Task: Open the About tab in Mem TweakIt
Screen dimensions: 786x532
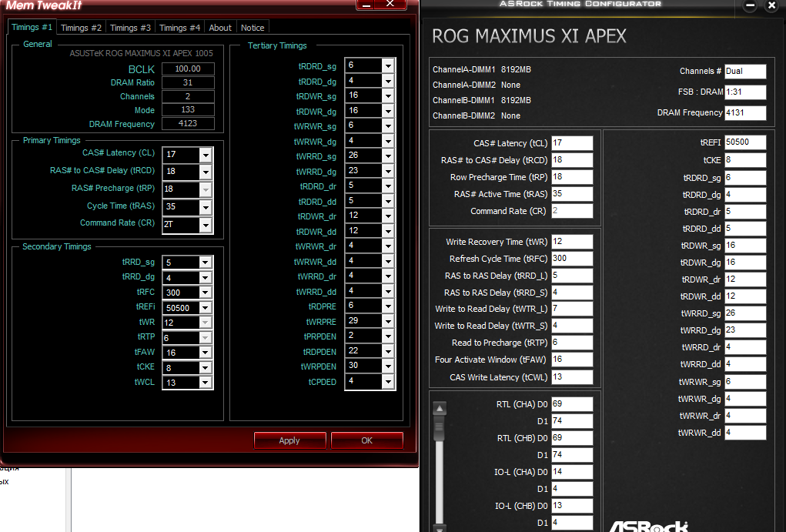Action: point(220,28)
